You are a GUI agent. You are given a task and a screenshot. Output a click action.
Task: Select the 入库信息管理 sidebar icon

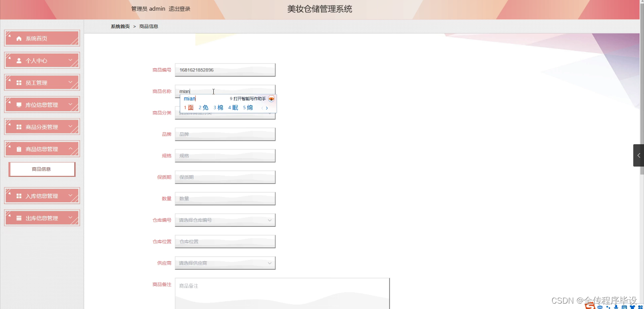[18, 195]
